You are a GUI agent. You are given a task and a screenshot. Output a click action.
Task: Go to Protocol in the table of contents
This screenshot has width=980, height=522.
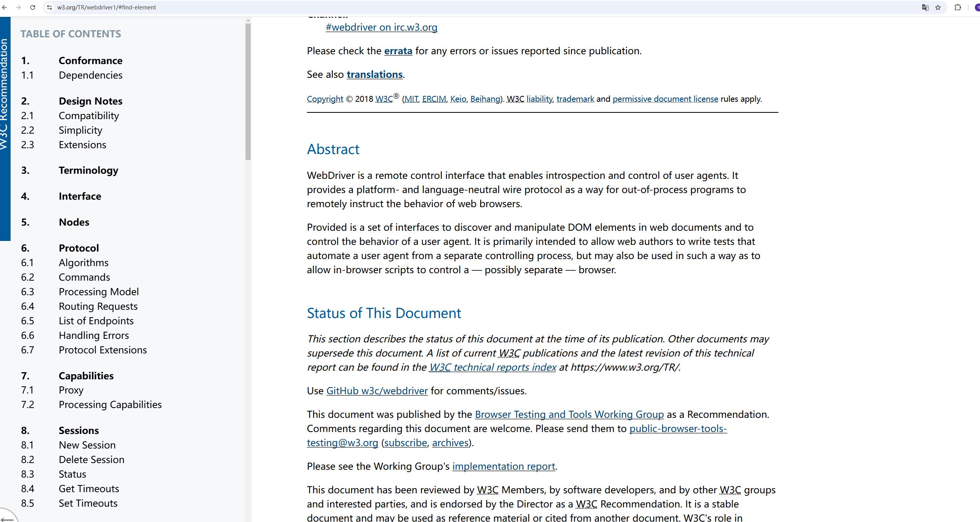[x=79, y=248]
